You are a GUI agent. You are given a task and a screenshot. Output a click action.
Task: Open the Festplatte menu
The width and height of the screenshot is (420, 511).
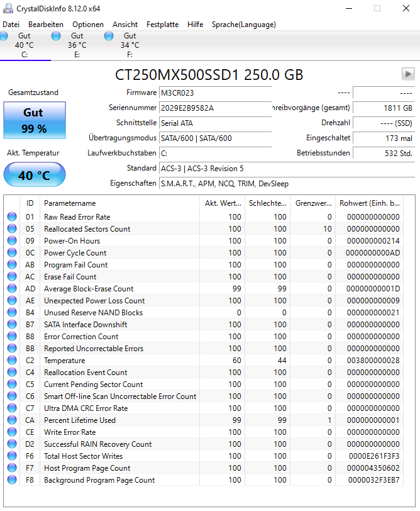(162, 25)
